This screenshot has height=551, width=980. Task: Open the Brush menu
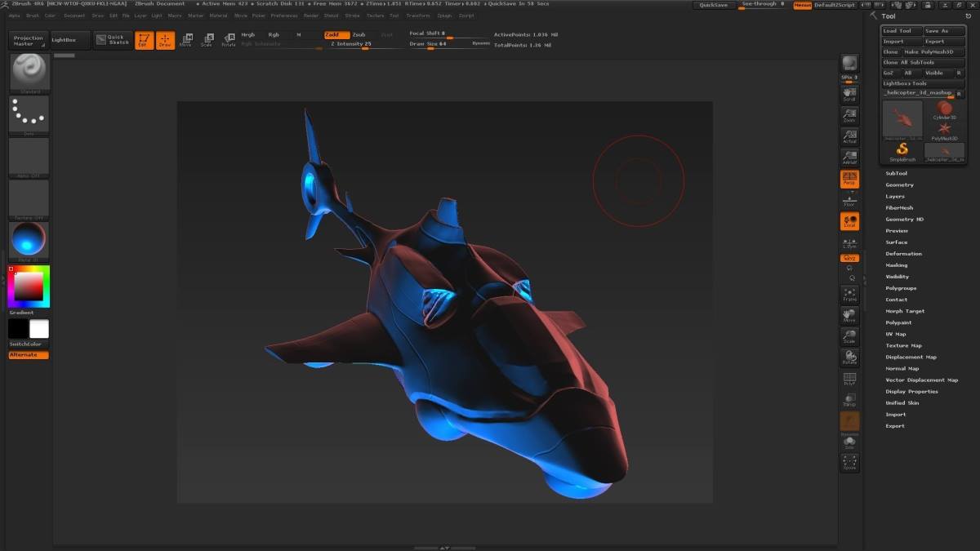pos(33,16)
